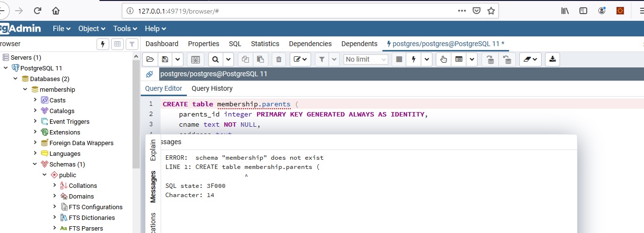Click the Explain analyze table icon
The image size is (644, 233).
point(458,59)
